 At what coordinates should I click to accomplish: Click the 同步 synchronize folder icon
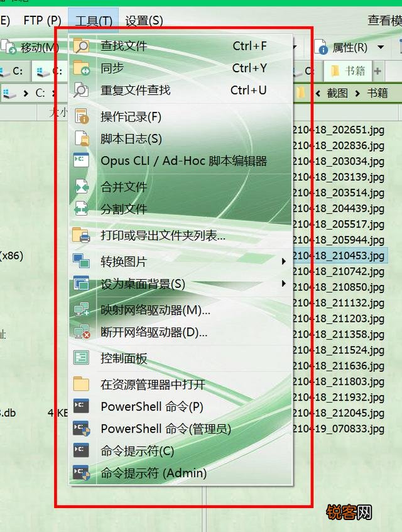82,68
